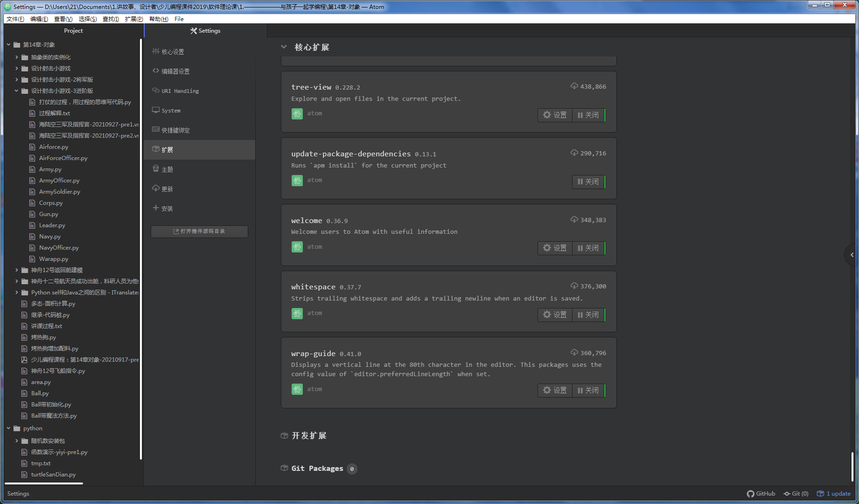
Task: Select the 扩展 packages section
Action: click(x=199, y=150)
